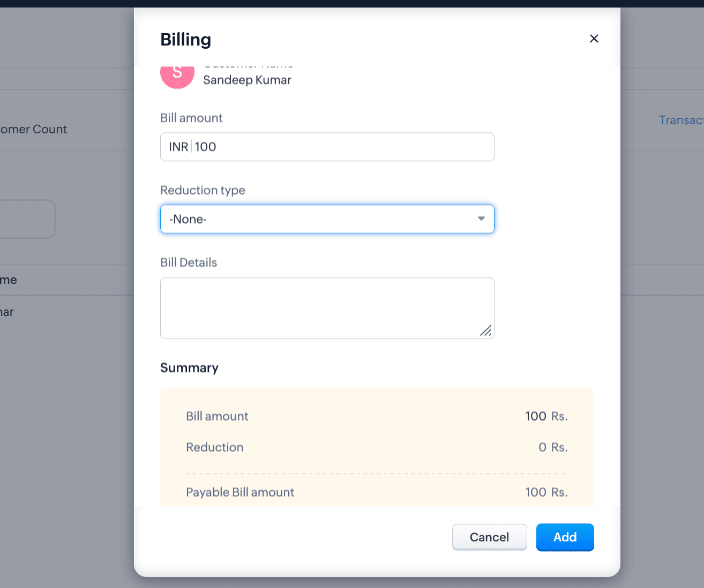Grab the Bill Details resize handle
The image size is (704, 588).
pyautogui.click(x=486, y=331)
